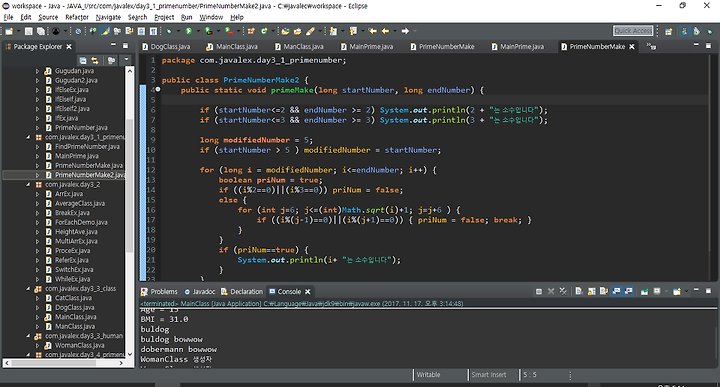Click the Pin Console icon

click(644, 292)
